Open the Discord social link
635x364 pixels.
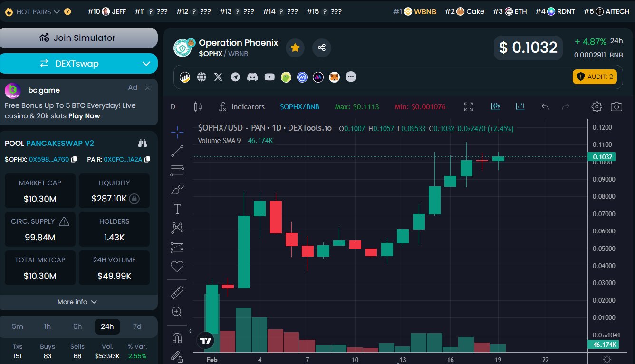click(x=252, y=77)
